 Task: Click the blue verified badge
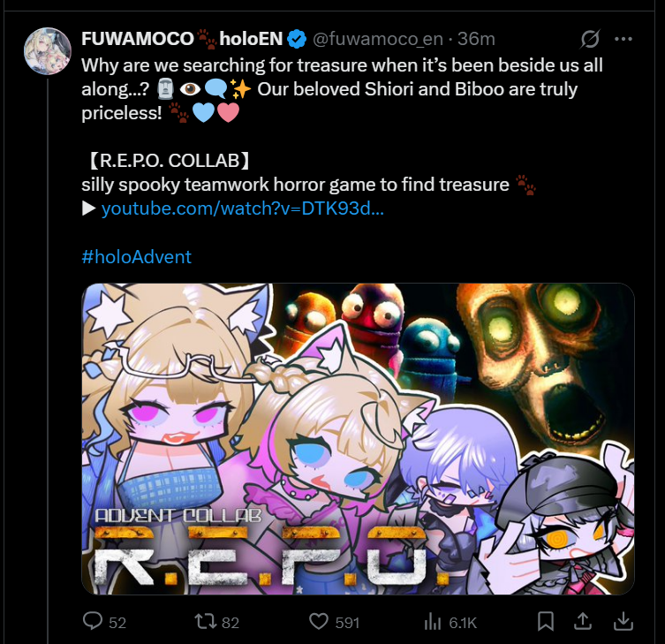(x=297, y=39)
